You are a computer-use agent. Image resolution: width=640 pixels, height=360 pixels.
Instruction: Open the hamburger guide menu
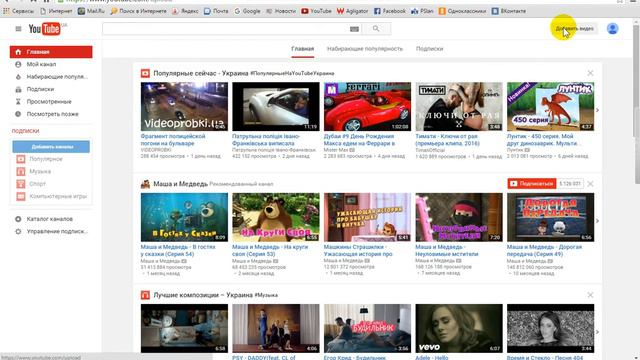[x=18, y=29]
